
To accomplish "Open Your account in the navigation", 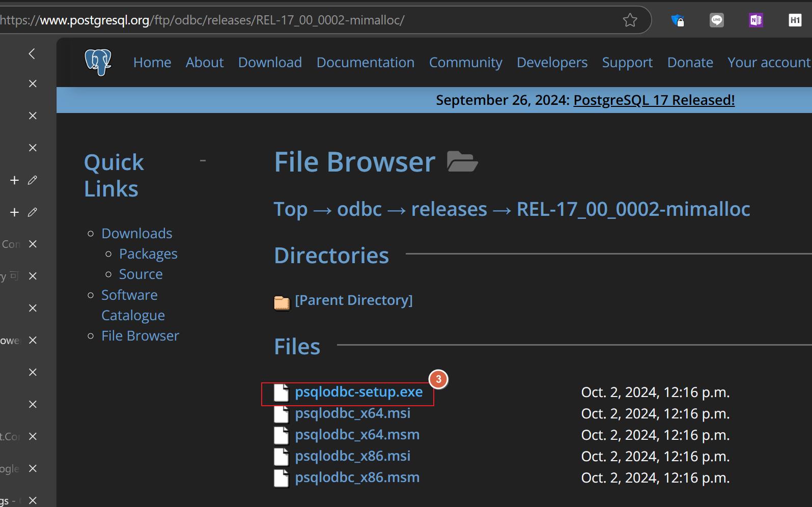I will point(769,62).
